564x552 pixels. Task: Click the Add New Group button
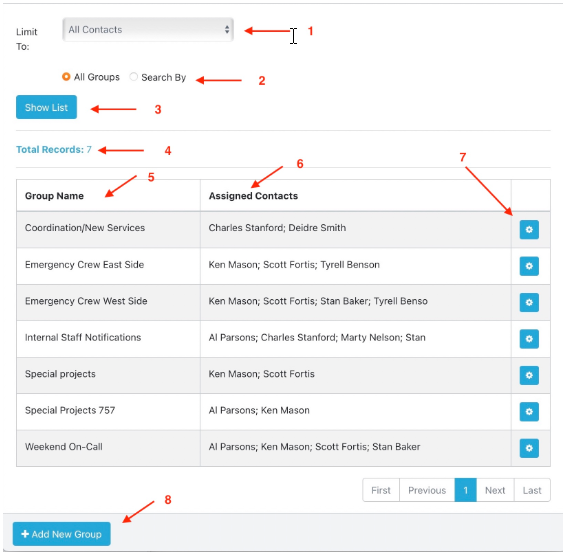[62, 534]
